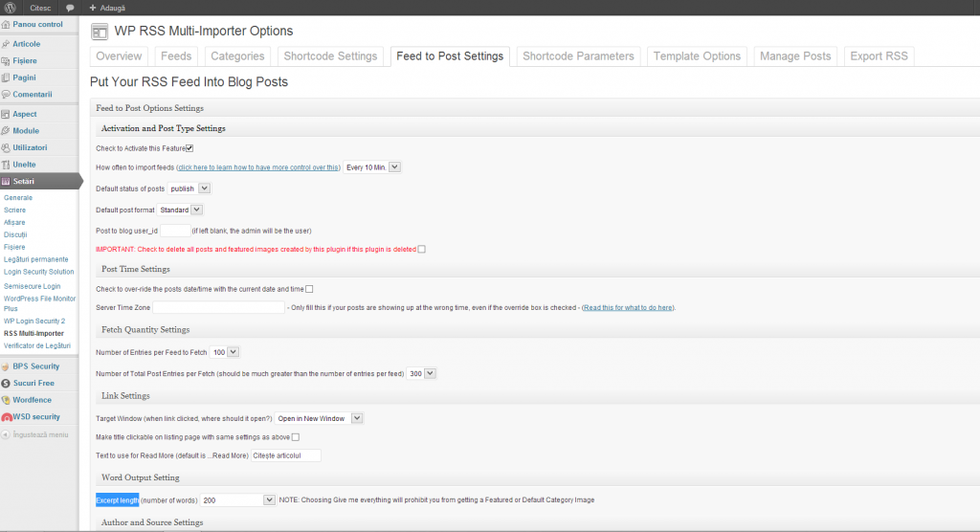
Task: Open Excerpt length number of words dropdown
Action: click(x=238, y=500)
